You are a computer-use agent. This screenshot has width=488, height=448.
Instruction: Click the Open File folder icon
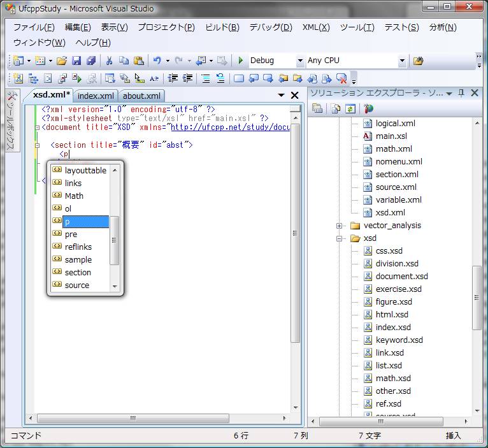(62, 61)
